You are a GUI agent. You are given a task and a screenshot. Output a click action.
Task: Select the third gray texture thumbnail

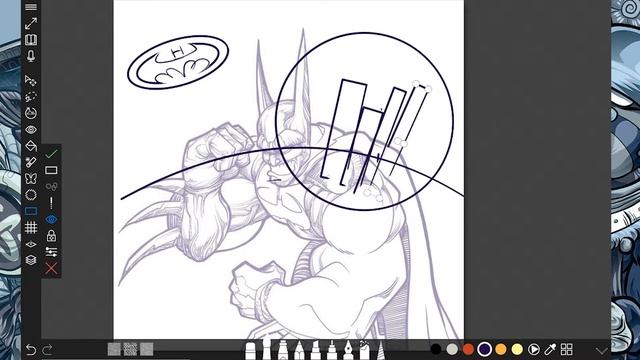click(x=147, y=349)
